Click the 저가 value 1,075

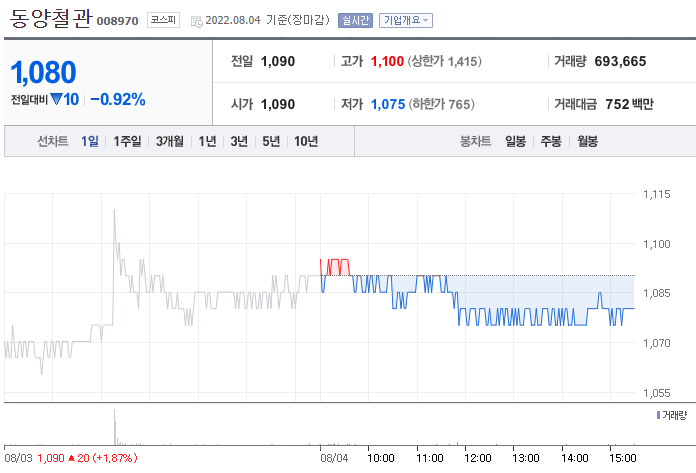point(388,104)
